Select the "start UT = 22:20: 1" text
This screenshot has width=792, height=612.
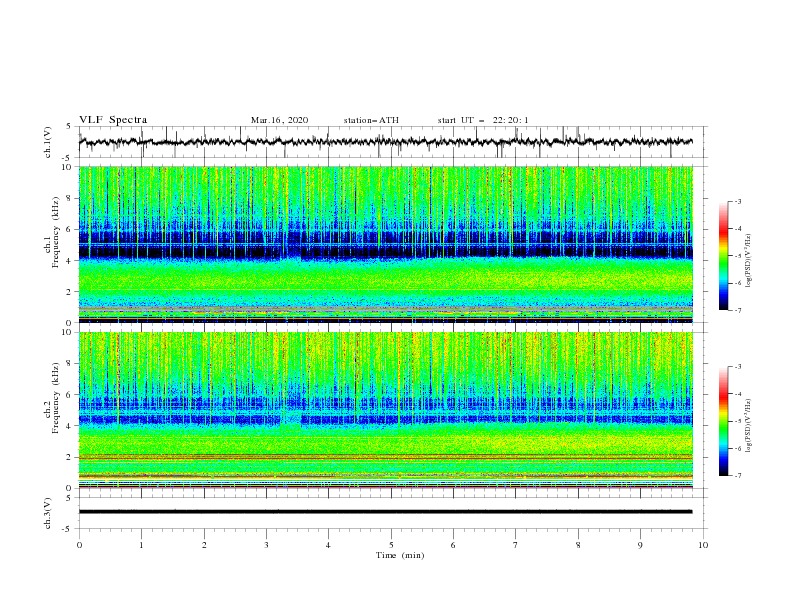[x=483, y=120]
